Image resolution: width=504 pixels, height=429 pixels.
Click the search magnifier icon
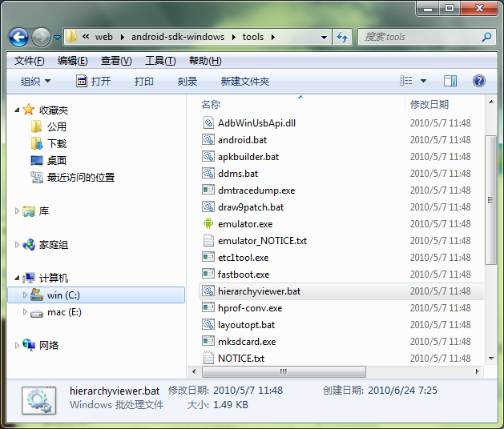(x=486, y=38)
